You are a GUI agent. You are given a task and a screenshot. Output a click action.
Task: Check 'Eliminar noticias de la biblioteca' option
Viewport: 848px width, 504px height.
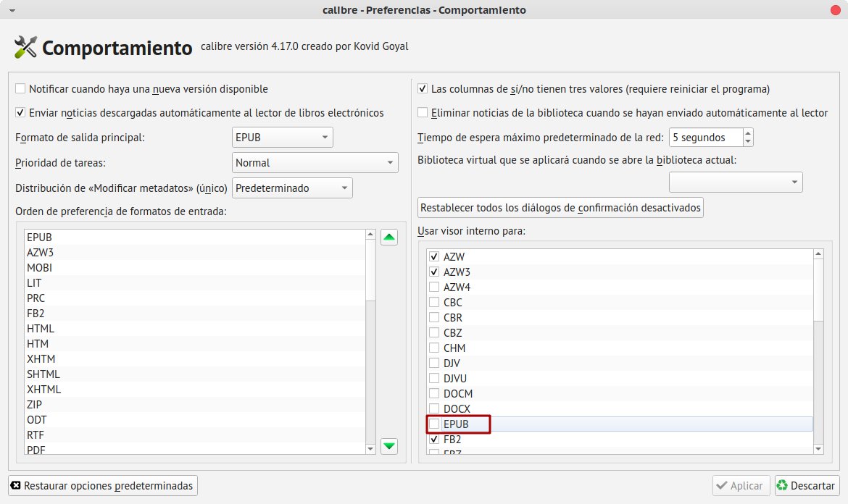(x=422, y=112)
